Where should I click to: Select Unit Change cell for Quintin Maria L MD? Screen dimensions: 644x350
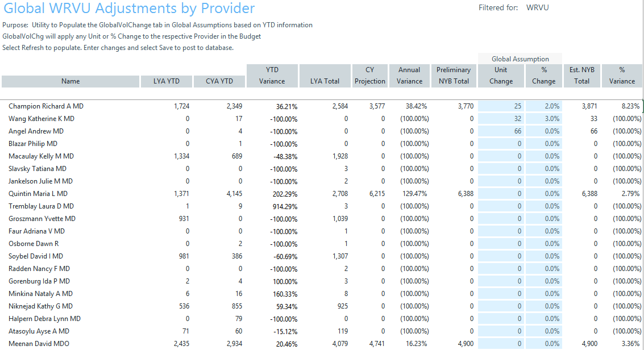501,194
